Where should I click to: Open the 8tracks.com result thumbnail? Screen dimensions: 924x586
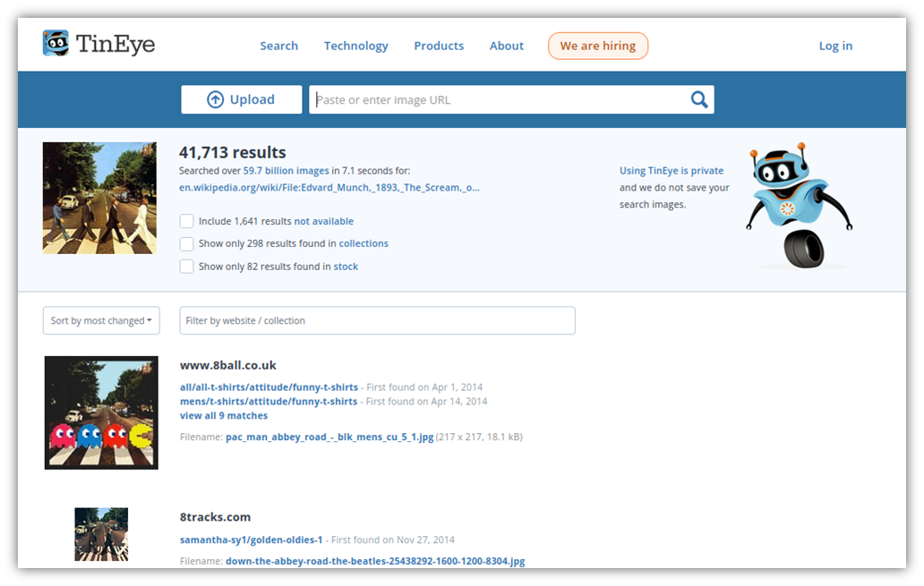[101, 534]
